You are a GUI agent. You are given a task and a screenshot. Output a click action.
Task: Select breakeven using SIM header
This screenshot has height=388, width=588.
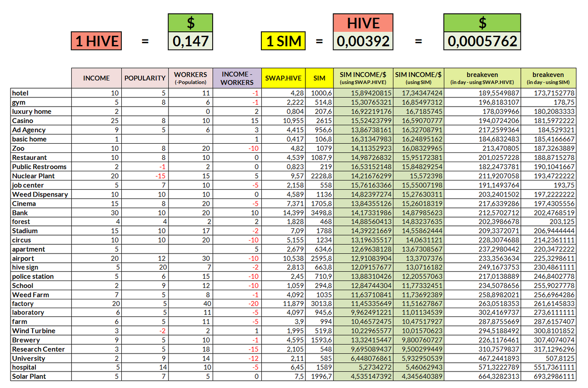point(548,78)
